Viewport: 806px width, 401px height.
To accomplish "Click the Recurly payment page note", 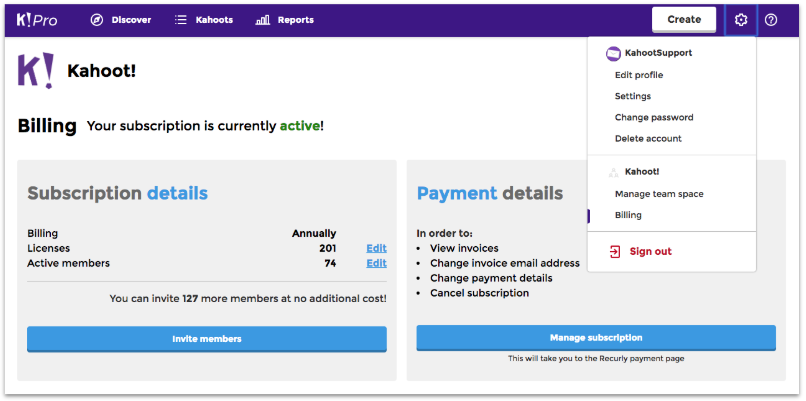I will pos(596,359).
